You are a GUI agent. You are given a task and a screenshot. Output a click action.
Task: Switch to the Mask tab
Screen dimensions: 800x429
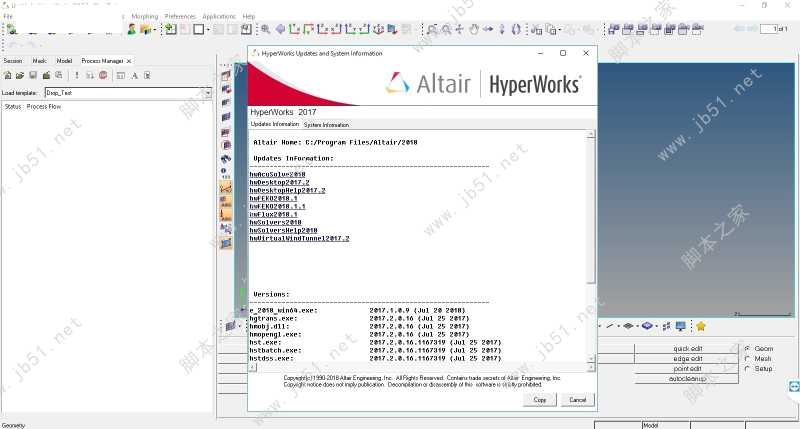39,61
